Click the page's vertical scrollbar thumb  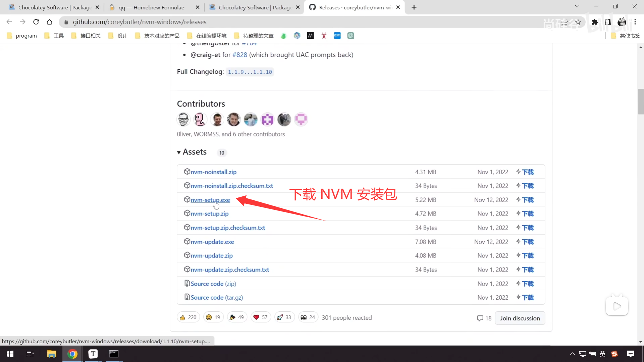coord(641,102)
